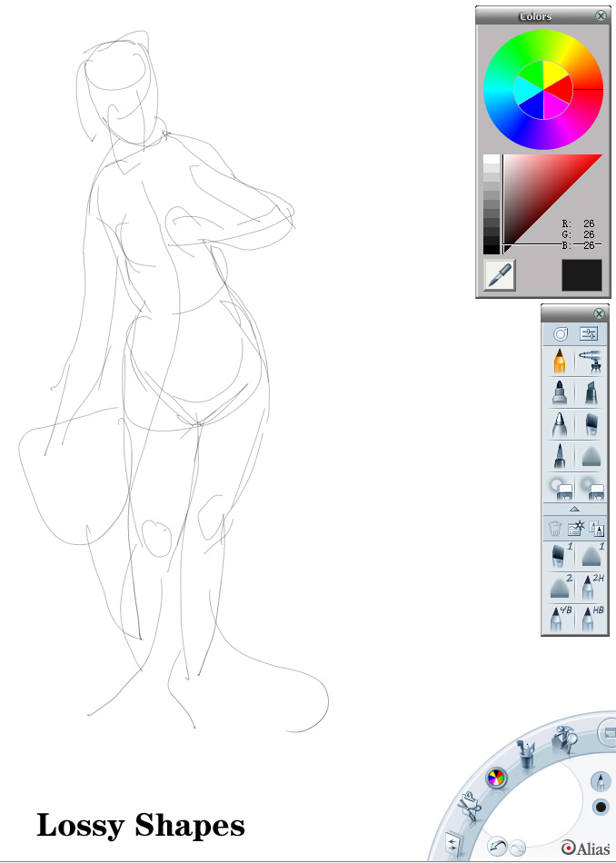
Task: Select the Airbrush tool
Action: 591,362
